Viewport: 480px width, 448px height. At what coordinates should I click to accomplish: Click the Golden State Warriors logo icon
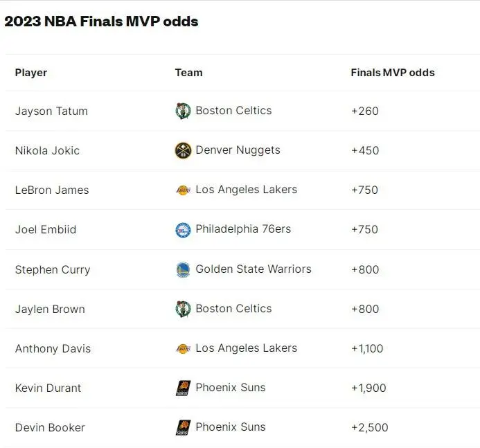(x=183, y=269)
